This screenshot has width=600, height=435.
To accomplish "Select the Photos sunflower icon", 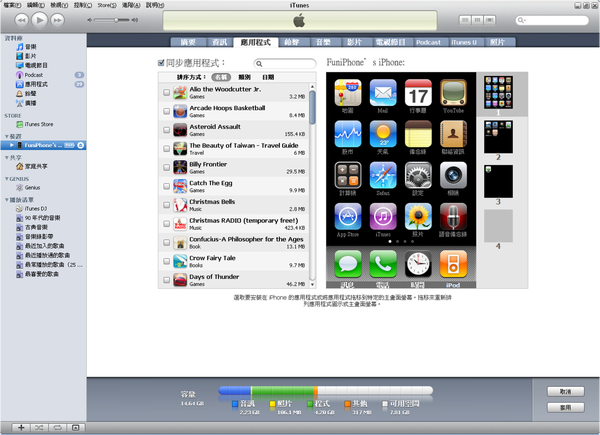I will [418, 217].
